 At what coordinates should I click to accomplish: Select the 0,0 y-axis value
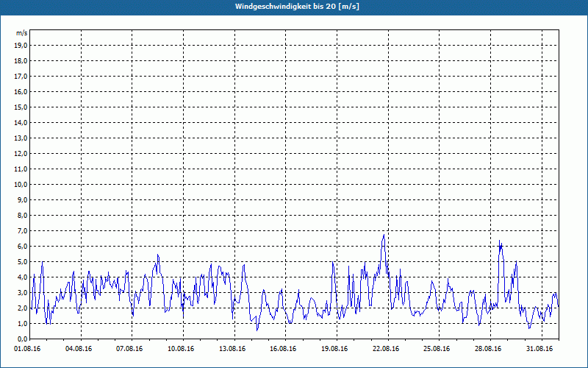point(22,339)
